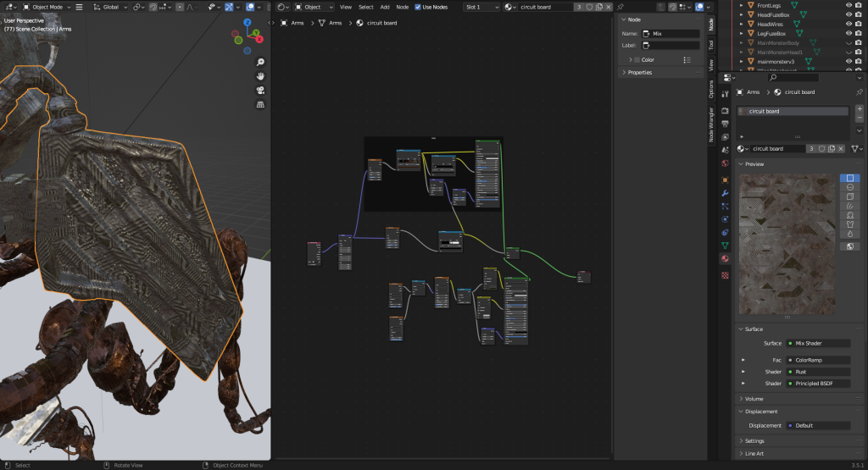Open the node editor Add menu

point(385,7)
